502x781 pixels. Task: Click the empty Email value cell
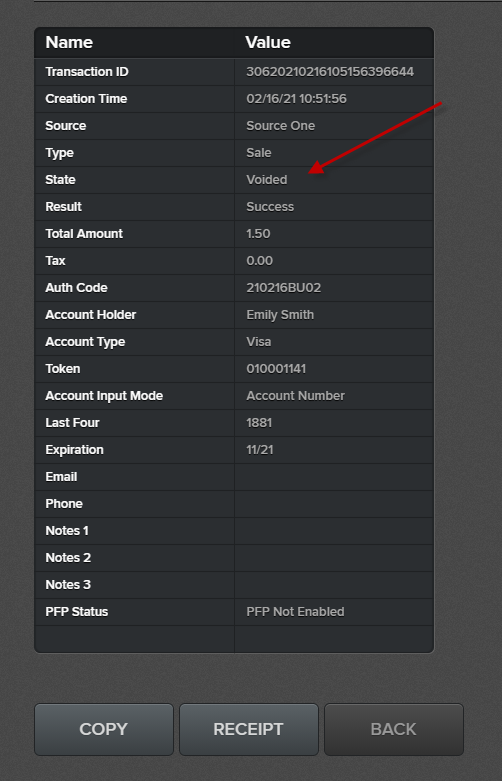point(334,477)
